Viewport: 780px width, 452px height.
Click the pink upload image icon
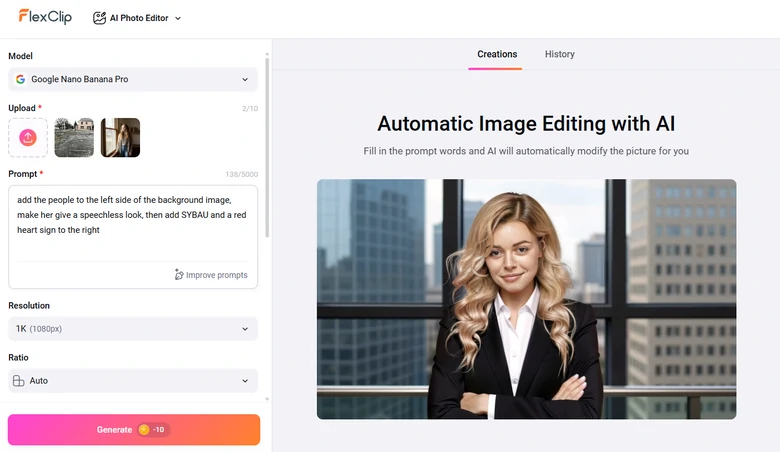pyautogui.click(x=28, y=138)
